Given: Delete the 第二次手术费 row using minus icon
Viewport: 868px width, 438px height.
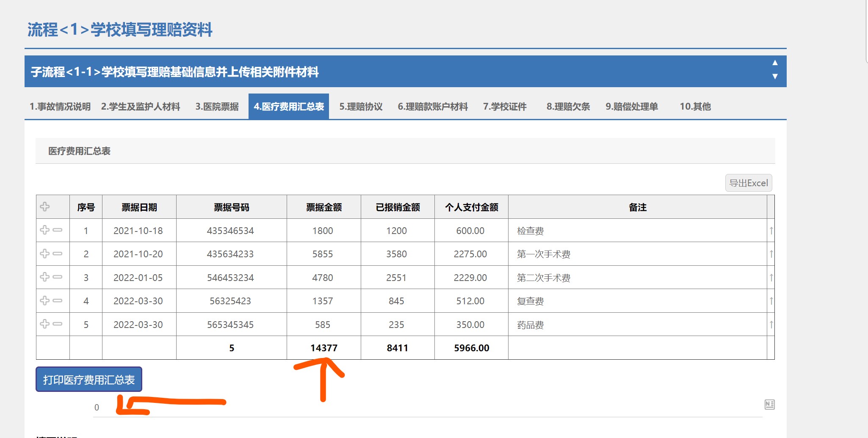Looking at the screenshot, I should coord(58,277).
